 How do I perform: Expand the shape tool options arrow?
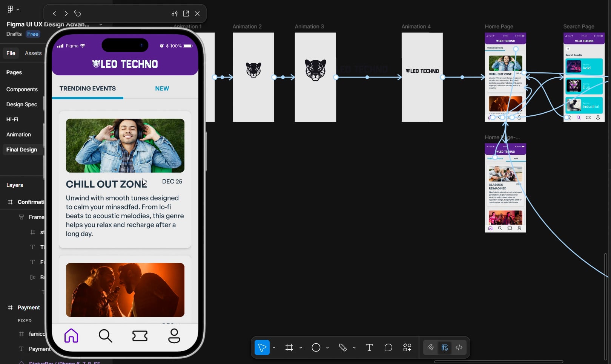pos(327,347)
